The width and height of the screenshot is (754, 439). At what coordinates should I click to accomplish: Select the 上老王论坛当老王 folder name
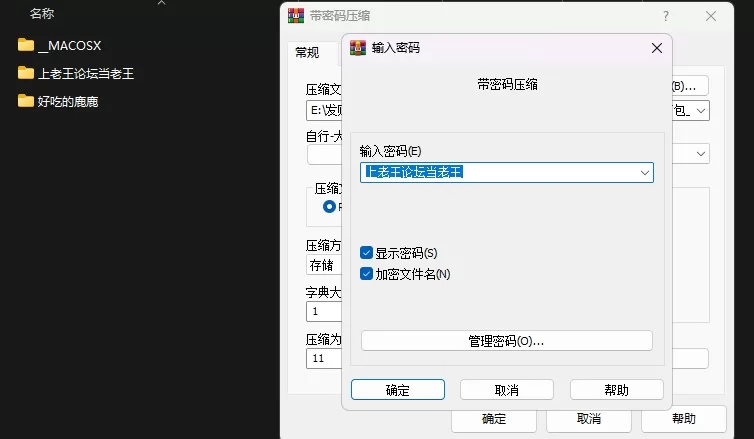pyautogui.click(x=86, y=74)
